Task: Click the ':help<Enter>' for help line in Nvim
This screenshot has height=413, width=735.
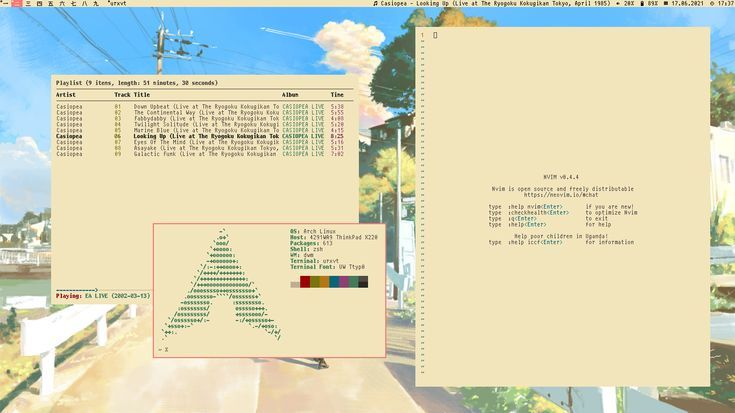Action: click(x=550, y=225)
